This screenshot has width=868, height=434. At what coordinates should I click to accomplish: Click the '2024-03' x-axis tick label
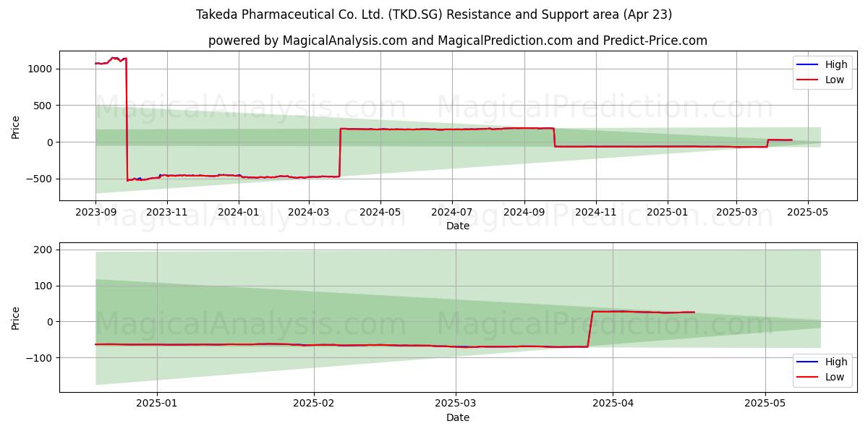(309, 211)
